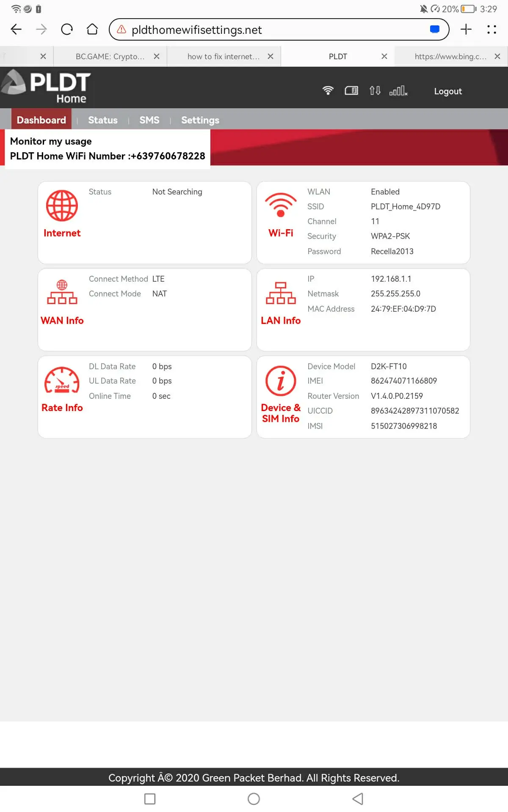508x812 pixels.
Task: Click the Internet globe icon
Action: [x=62, y=206]
